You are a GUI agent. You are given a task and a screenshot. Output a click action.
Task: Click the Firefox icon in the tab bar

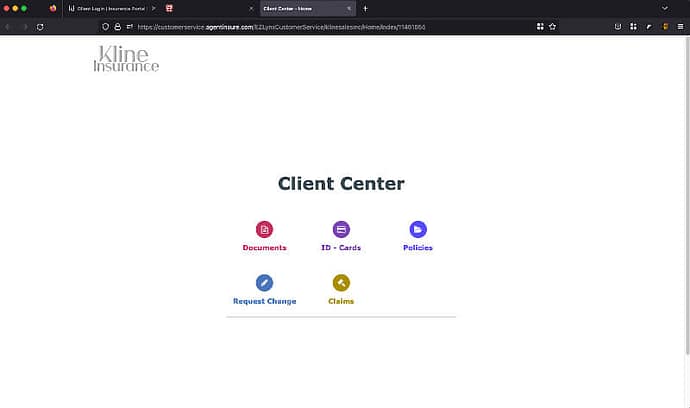coord(53,8)
